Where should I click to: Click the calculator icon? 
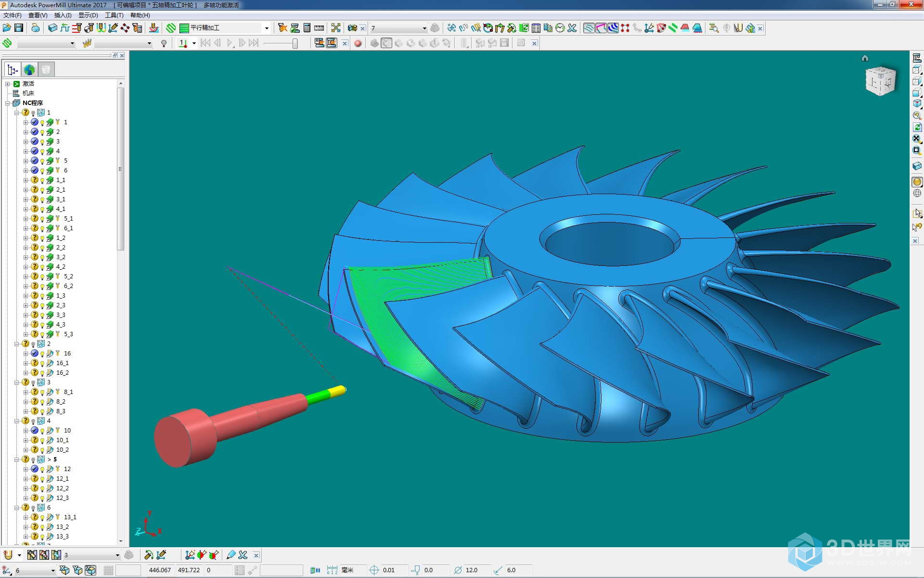coord(307,28)
